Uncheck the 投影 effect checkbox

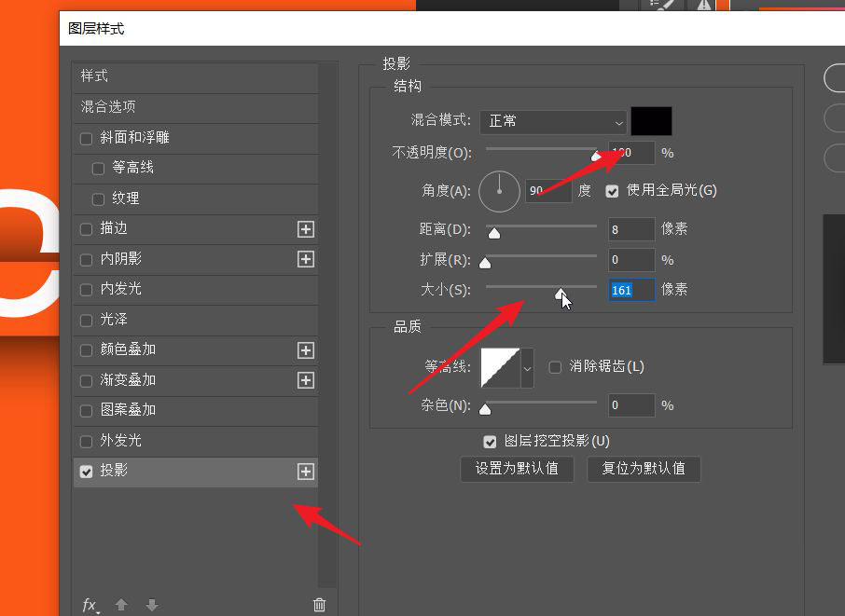click(x=86, y=472)
